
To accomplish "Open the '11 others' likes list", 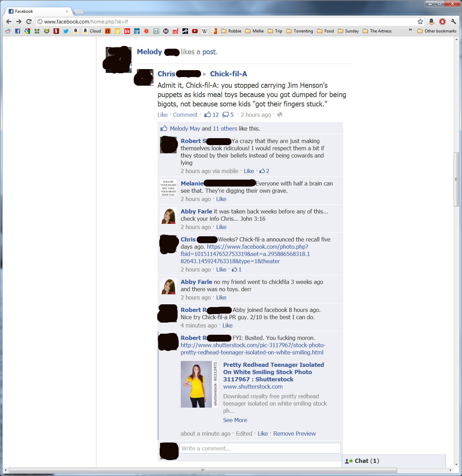I will (x=225, y=128).
